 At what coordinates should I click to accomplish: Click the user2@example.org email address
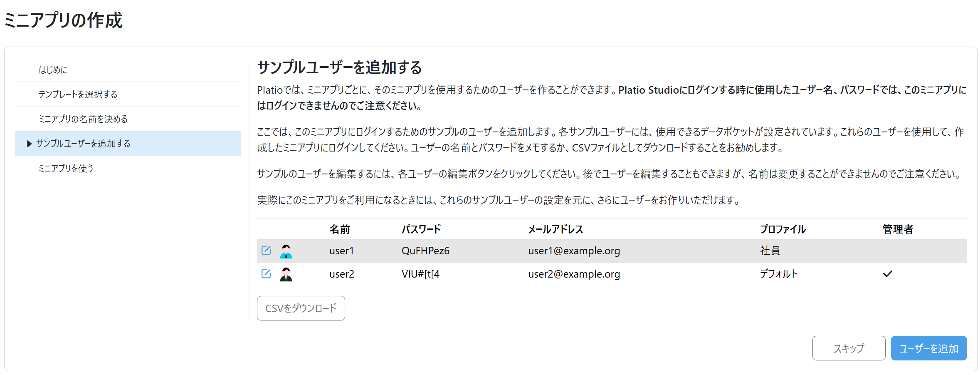pos(574,274)
